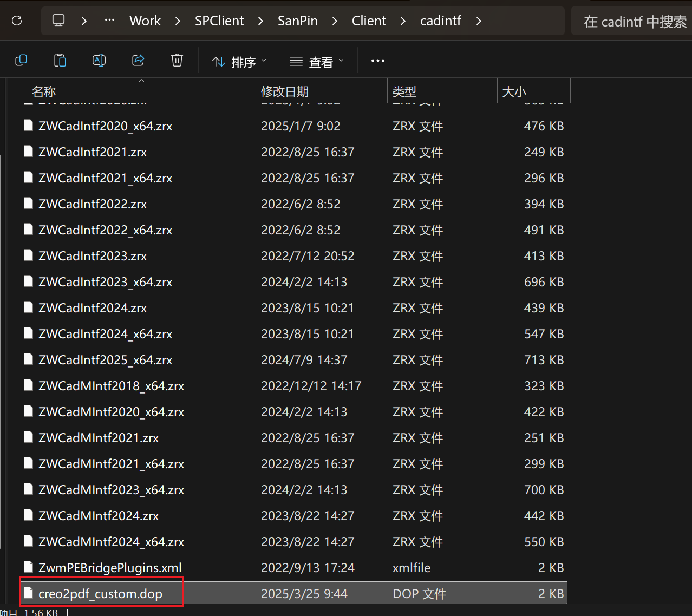The width and height of the screenshot is (692, 616).
Task: Open the 排序 (Sort) dropdown
Action: coord(239,62)
